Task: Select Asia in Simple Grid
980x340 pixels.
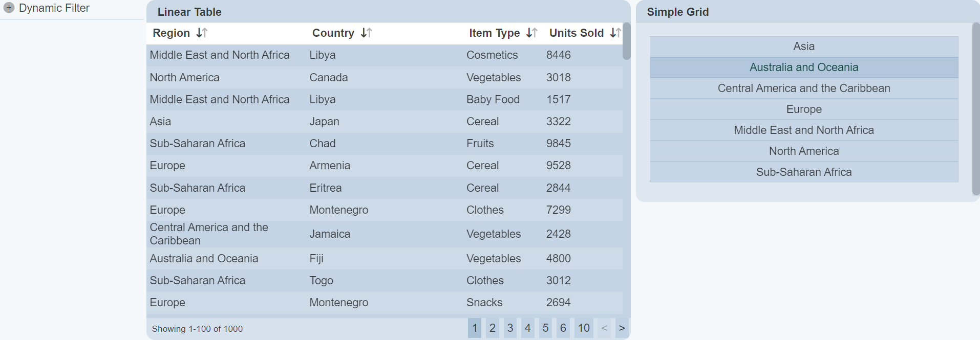Action: pos(803,47)
